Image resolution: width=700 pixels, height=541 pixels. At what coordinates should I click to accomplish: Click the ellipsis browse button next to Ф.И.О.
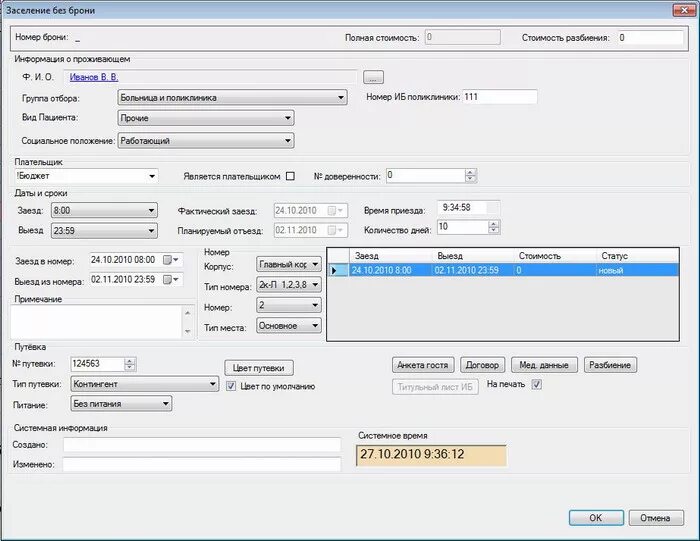[373, 77]
